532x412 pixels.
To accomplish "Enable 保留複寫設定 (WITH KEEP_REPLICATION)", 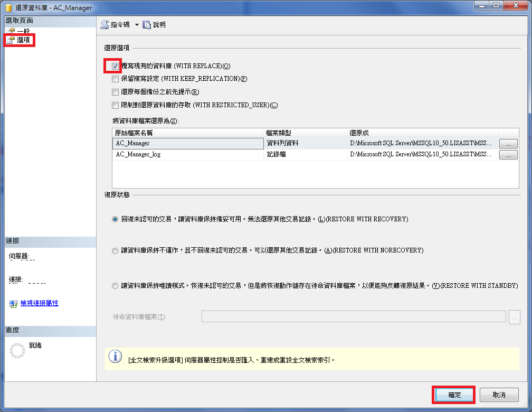I will pos(115,79).
